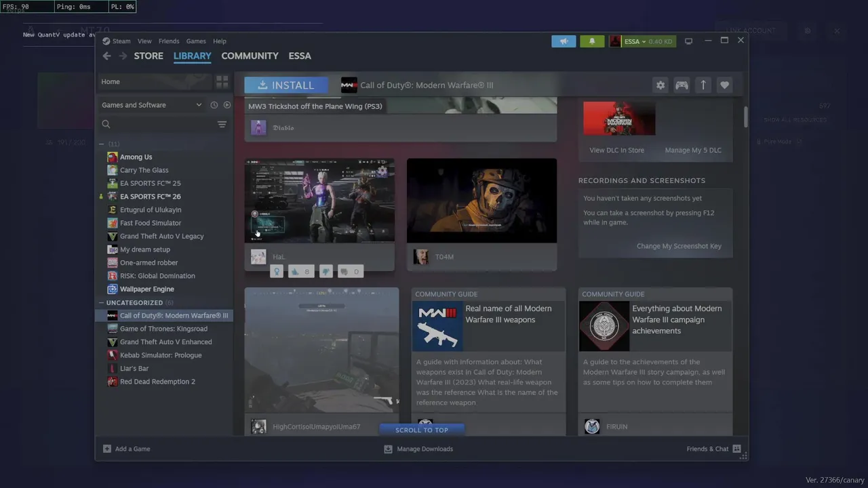Click HighCortisolUmapyoiUma67 avatar
The width and height of the screenshot is (868, 488).
point(258,426)
